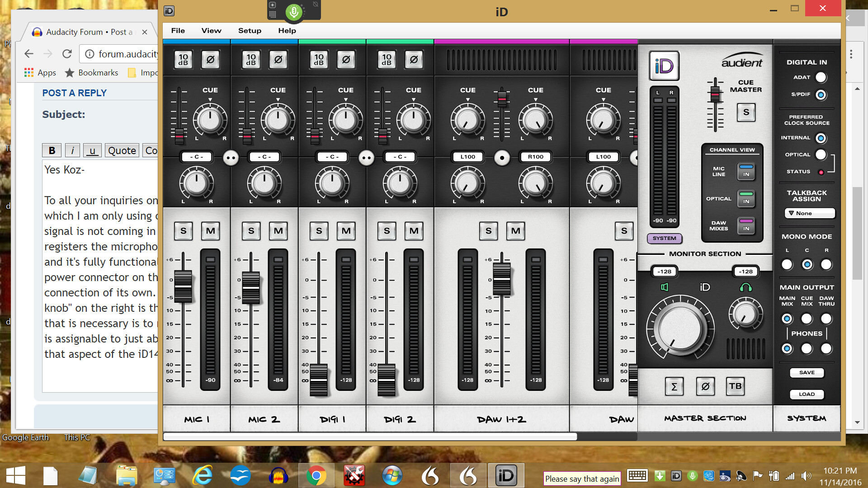Engage the 10dB pad on Mic 2
Viewport: 868px width, 488px height.
(250, 59)
